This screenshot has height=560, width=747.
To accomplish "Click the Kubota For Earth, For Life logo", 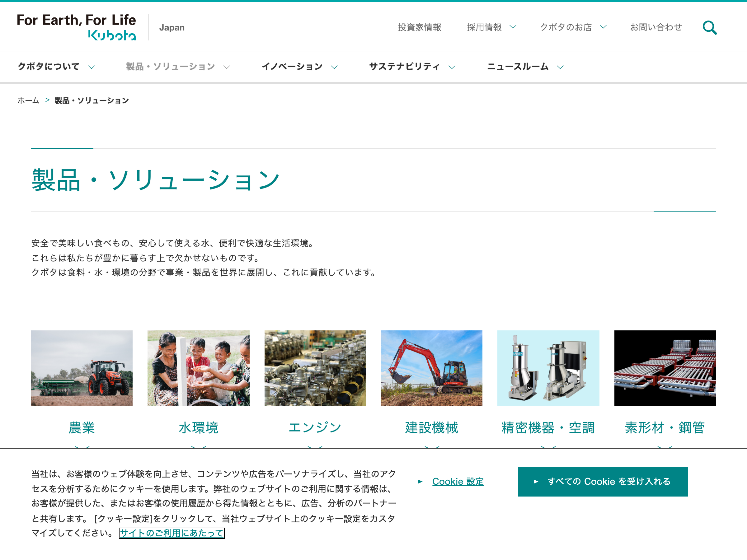I will point(76,27).
